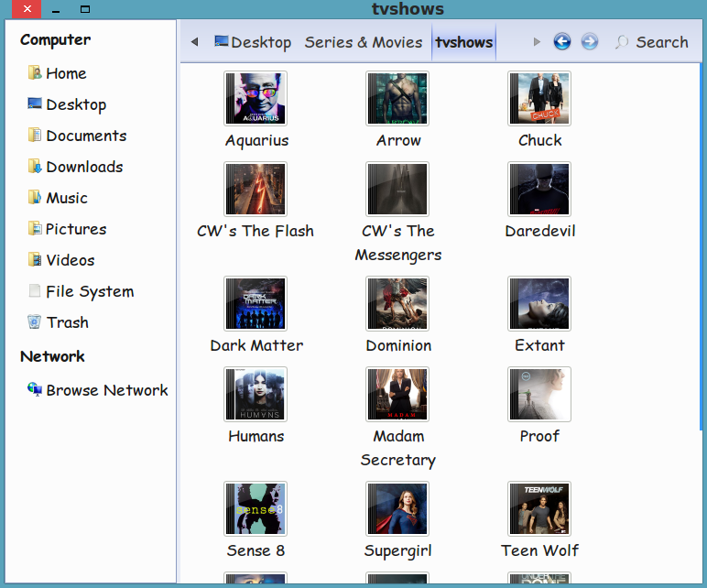Image resolution: width=707 pixels, height=588 pixels.
Task: Click the Home folder icon in sidebar
Action: coord(34,72)
